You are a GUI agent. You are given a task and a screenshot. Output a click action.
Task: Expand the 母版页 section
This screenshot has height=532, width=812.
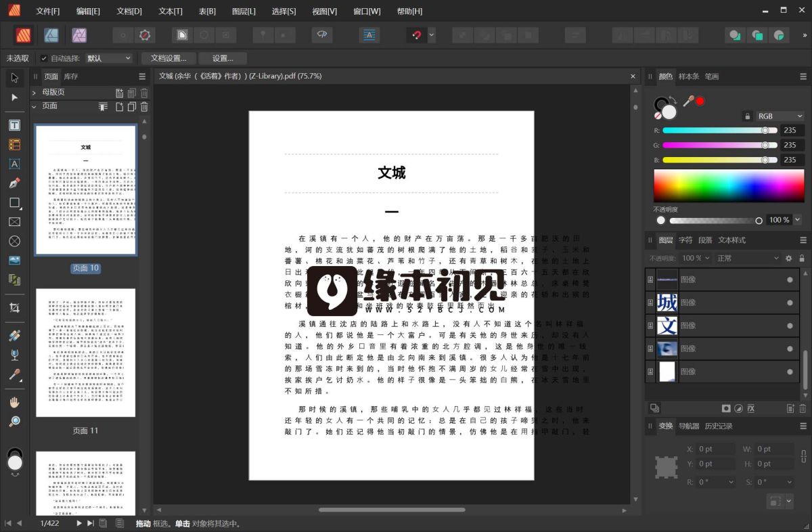(34, 93)
